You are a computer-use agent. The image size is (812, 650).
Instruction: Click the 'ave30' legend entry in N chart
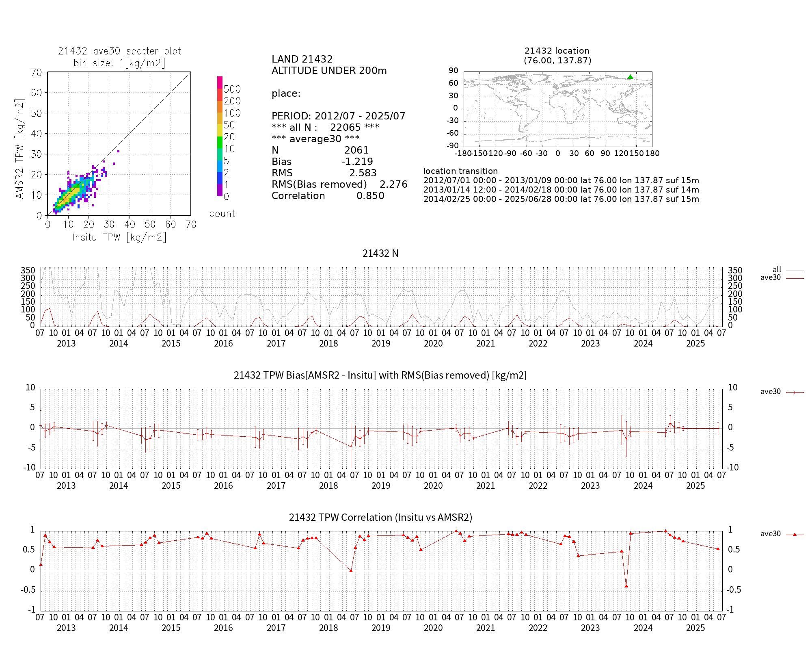[x=782, y=277]
